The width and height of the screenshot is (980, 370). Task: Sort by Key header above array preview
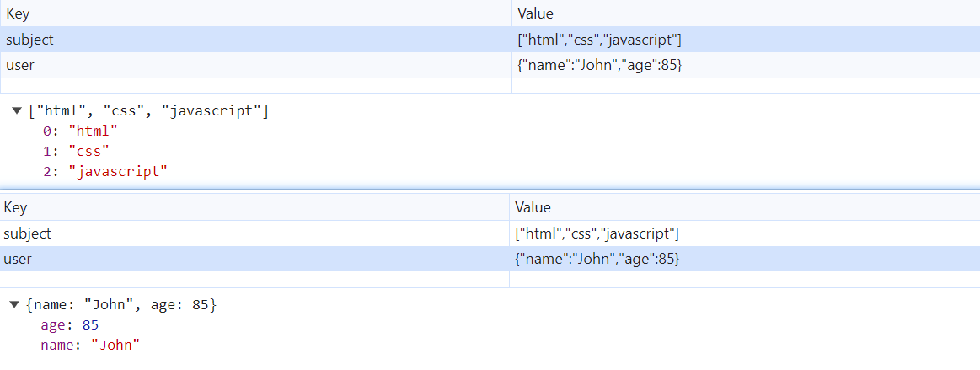[x=17, y=13]
